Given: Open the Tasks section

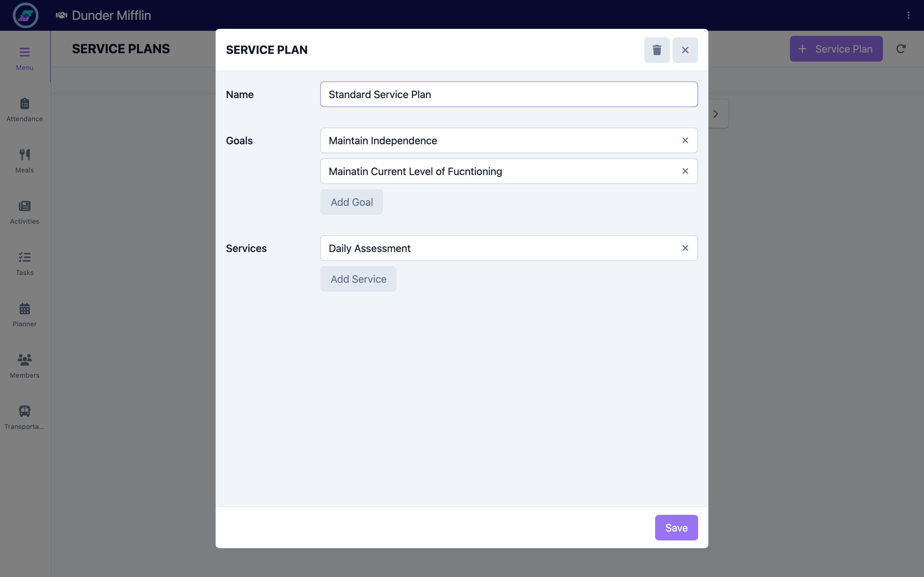Looking at the screenshot, I should point(24,264).
